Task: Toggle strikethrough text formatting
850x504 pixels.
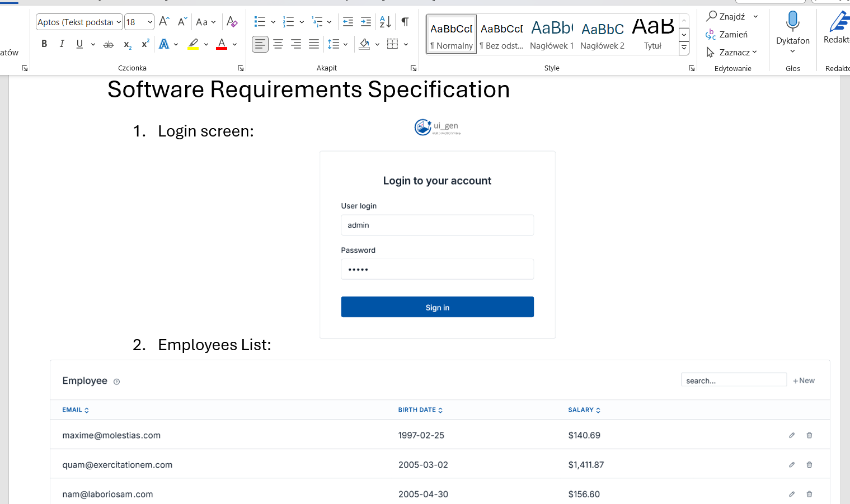Action: point(109,44)
